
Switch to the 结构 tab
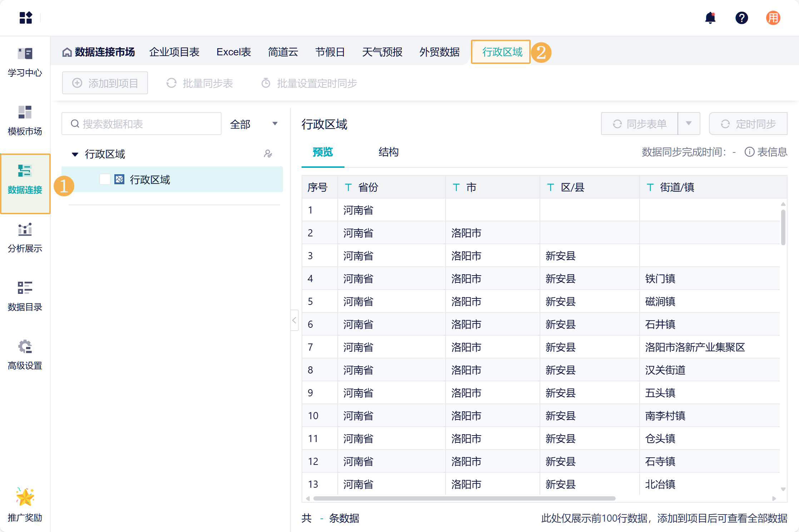(388, 152)
